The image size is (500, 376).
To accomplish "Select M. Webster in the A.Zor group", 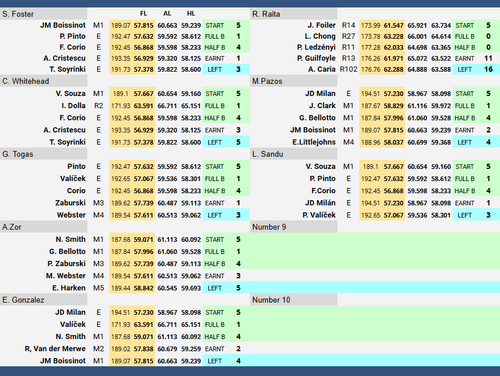I will tap(66, 276).
